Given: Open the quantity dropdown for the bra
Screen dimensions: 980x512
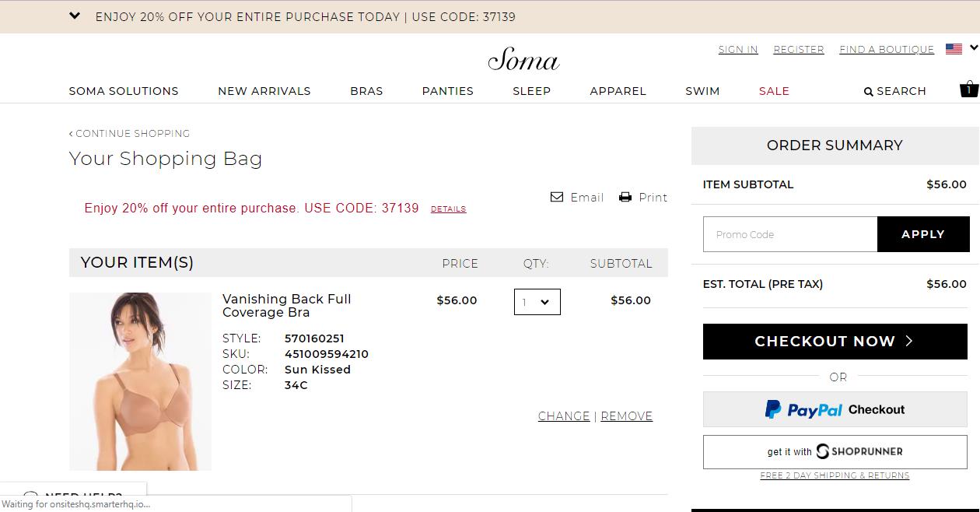Looking at the screenshot, I should [x=537, y=302].
